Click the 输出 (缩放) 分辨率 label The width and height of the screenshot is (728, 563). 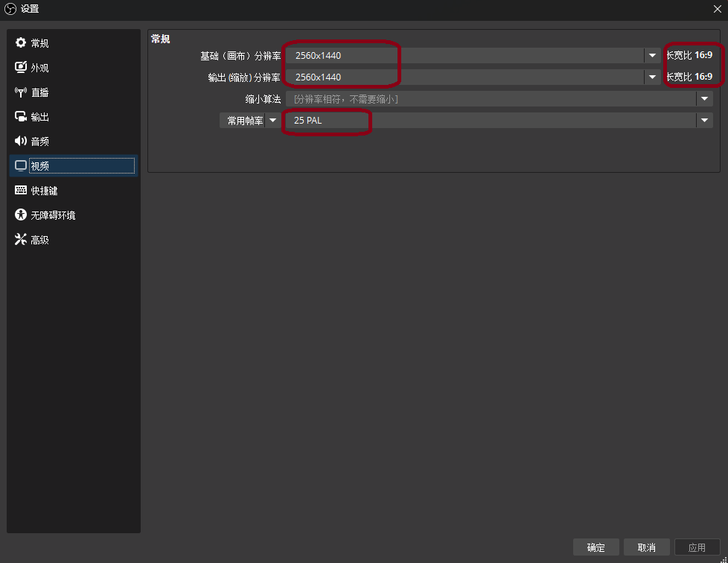pyautogui.click(x=244, y=77)
